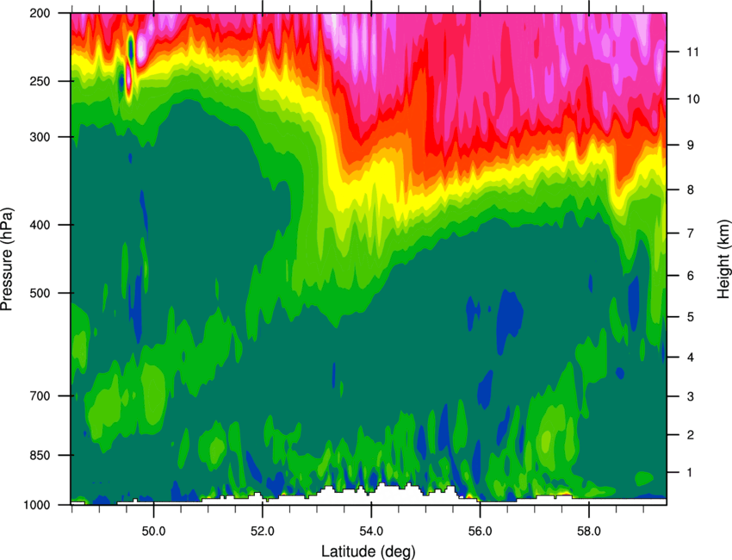Screen dimensions: 732x560
Task: Click the 56.0 latitude tick label
Action: tap(480, 532)
